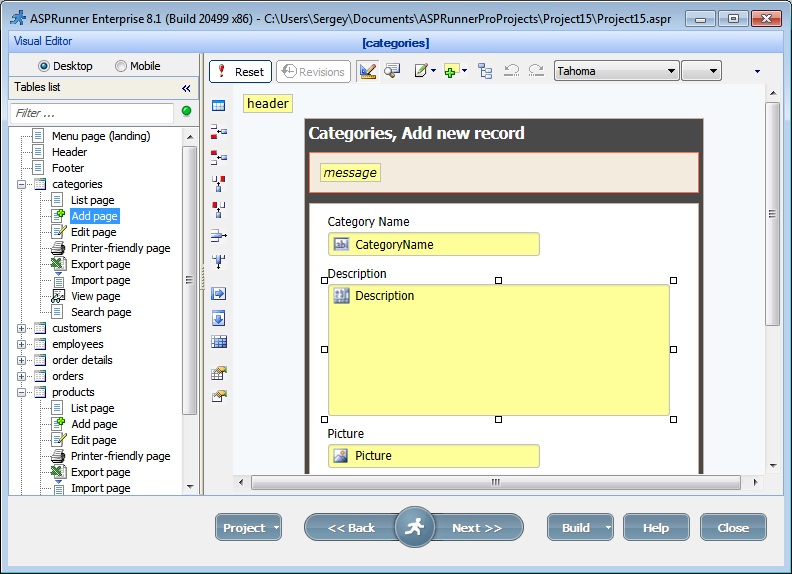Screen dimensions: 792x574
Task: Click the redo arrow icon
Action: coord(536,71)
